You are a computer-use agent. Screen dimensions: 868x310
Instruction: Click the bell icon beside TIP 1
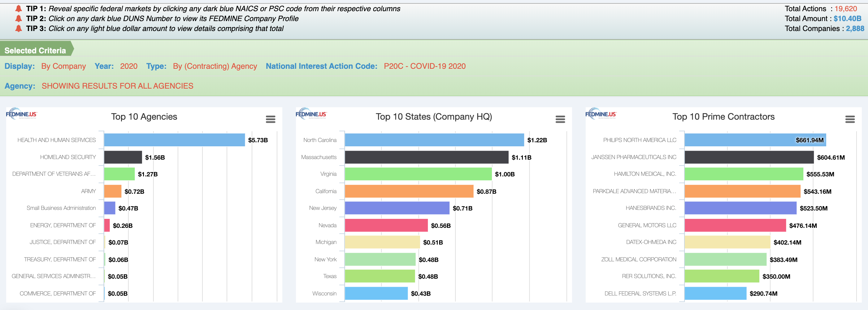[x=19, y=8]
